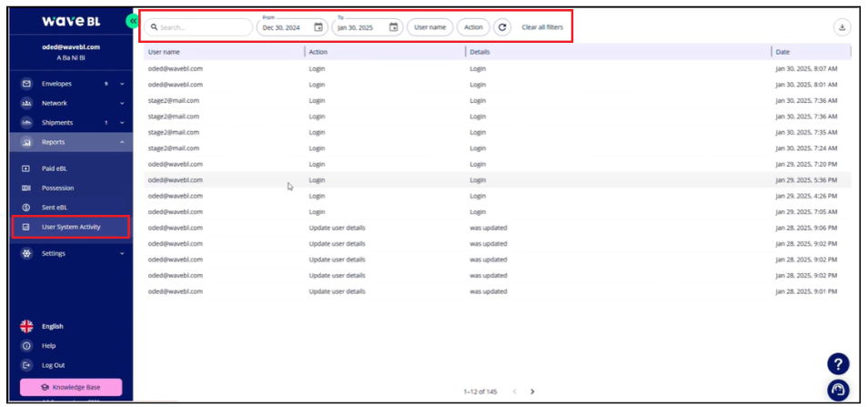Click the To date field Jan 30, 2025
868x407 pixels.
(x=367, y=27)
